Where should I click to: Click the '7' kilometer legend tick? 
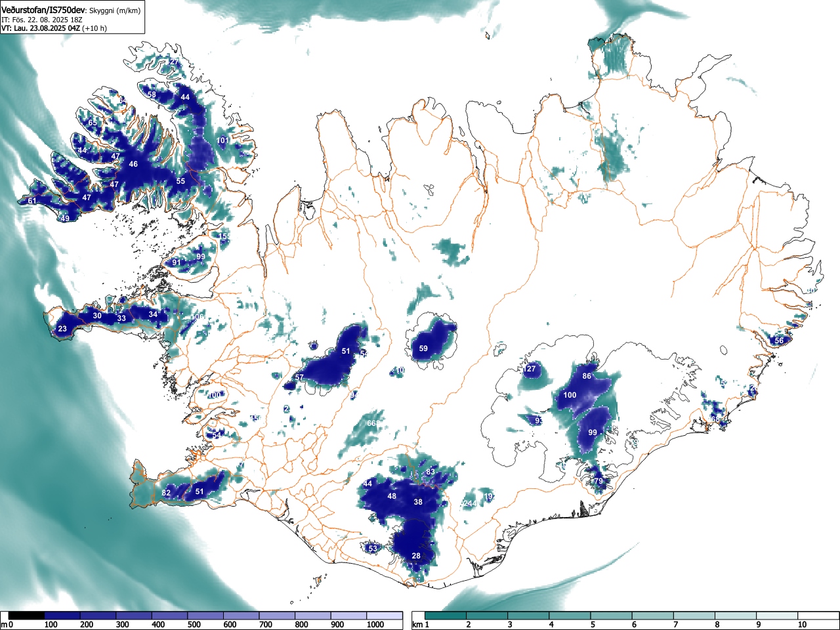[x=675, y=625]
